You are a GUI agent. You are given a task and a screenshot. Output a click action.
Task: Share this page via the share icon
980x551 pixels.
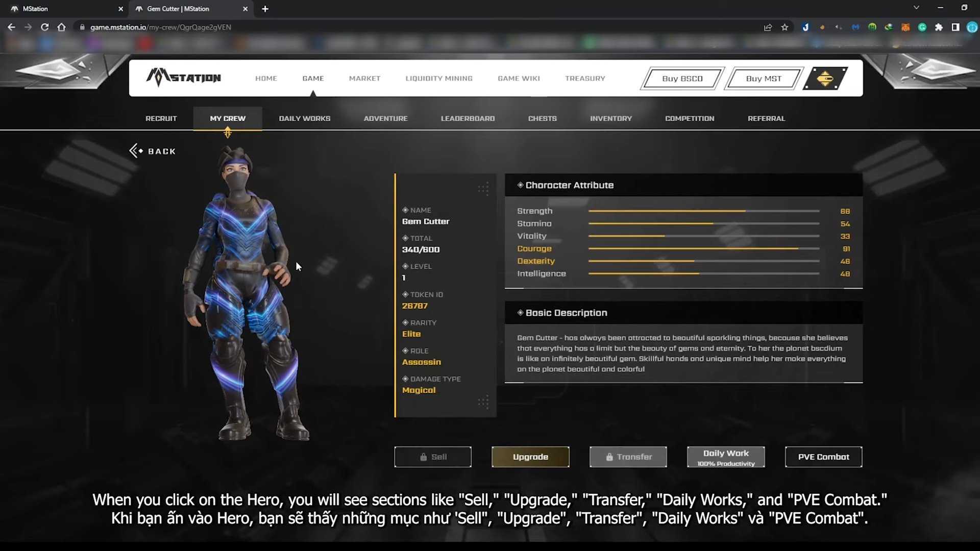pos(768,27)
